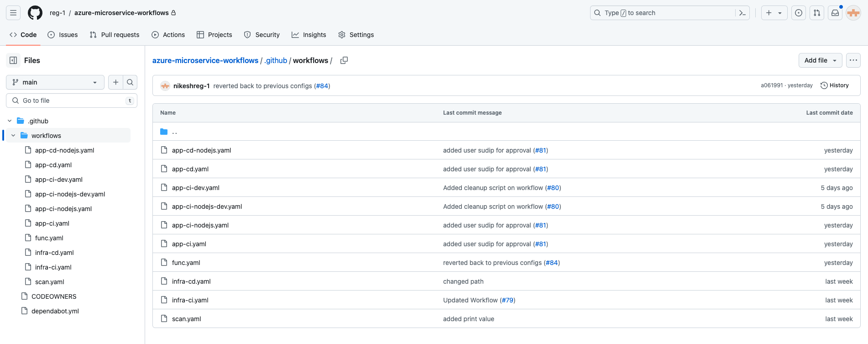The height and width of the screenshot is (344, 868).
Task: Click the search files magnifier icon
Action: pos(130,82)
